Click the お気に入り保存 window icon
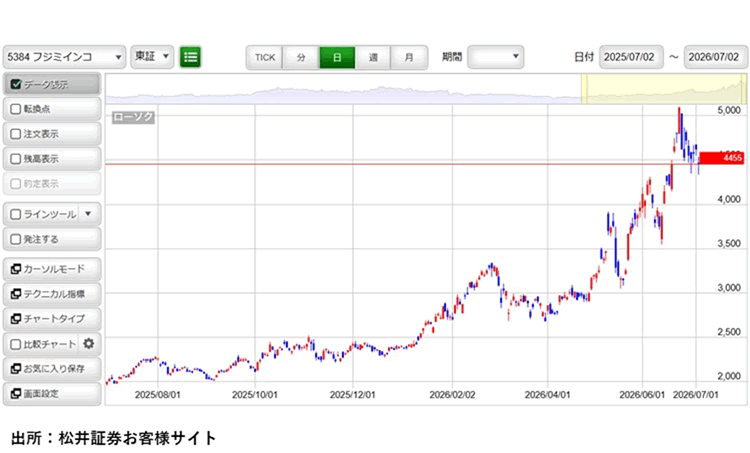The image size is (750, 453). [x=15, y=368]
